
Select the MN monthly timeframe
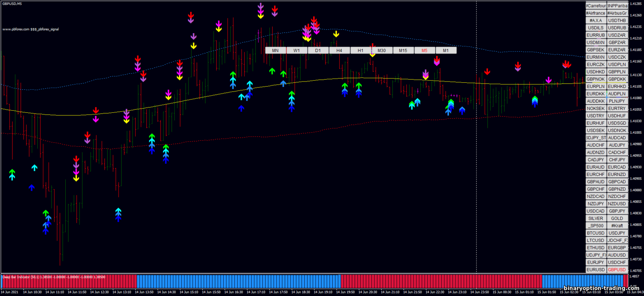[275, 51]
